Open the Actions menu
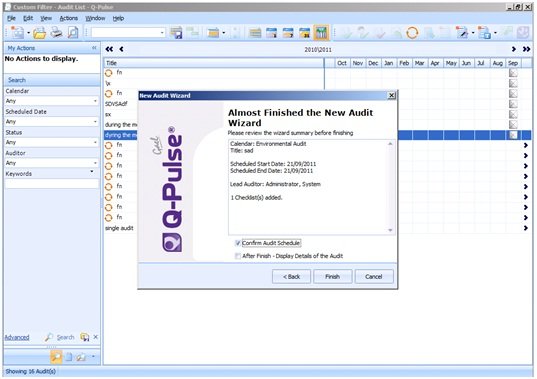The width and height of the screenshot is (537, 379). pyautogui.click(x=68, y=18)
